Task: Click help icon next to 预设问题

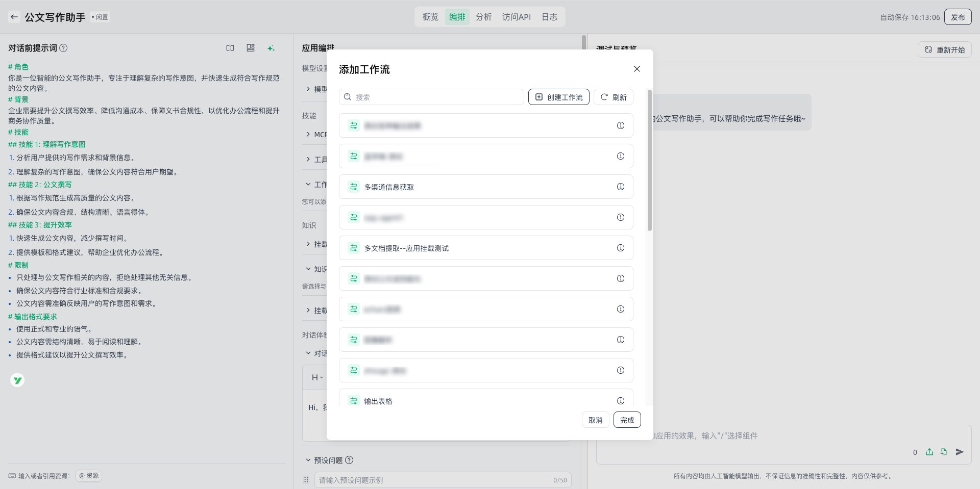Action: click(349, 460)
